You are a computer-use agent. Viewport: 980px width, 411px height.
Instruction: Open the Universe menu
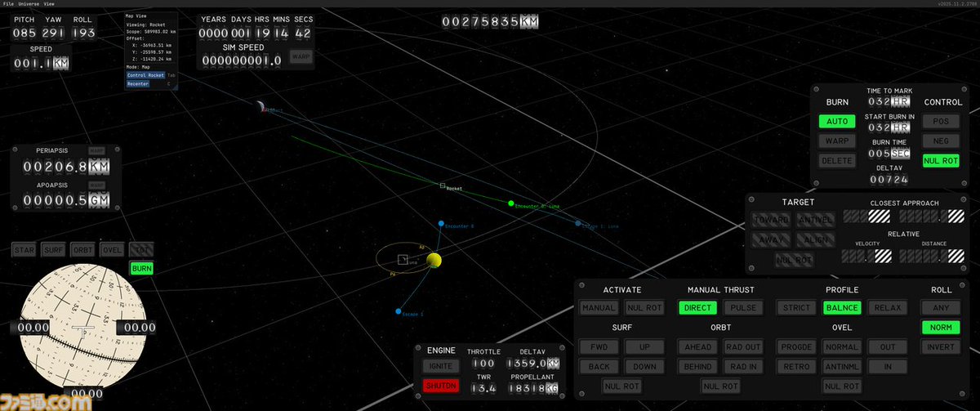point(28,4)
